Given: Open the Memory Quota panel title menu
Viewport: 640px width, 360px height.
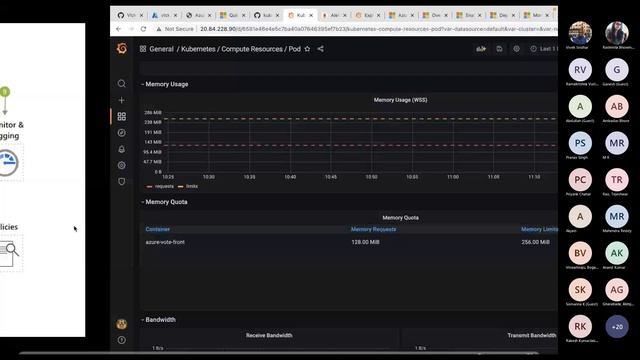Looking at the screenshot, I should [x=400, y=218].
